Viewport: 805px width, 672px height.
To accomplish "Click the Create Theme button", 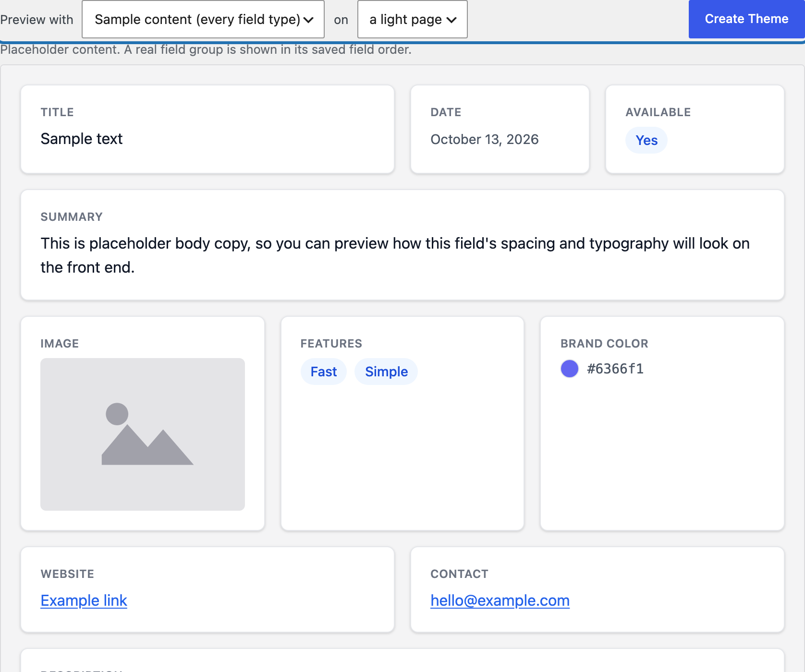I will click(746, 19).
